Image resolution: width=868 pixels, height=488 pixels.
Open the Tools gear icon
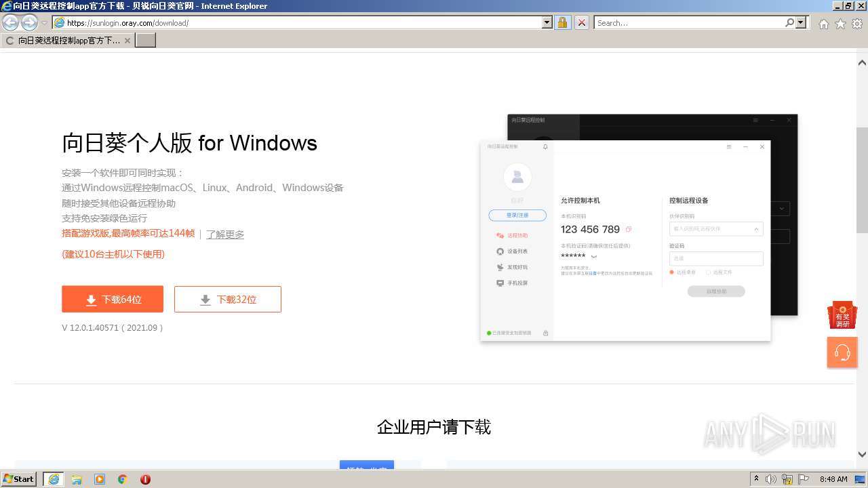tap(857, 24)
